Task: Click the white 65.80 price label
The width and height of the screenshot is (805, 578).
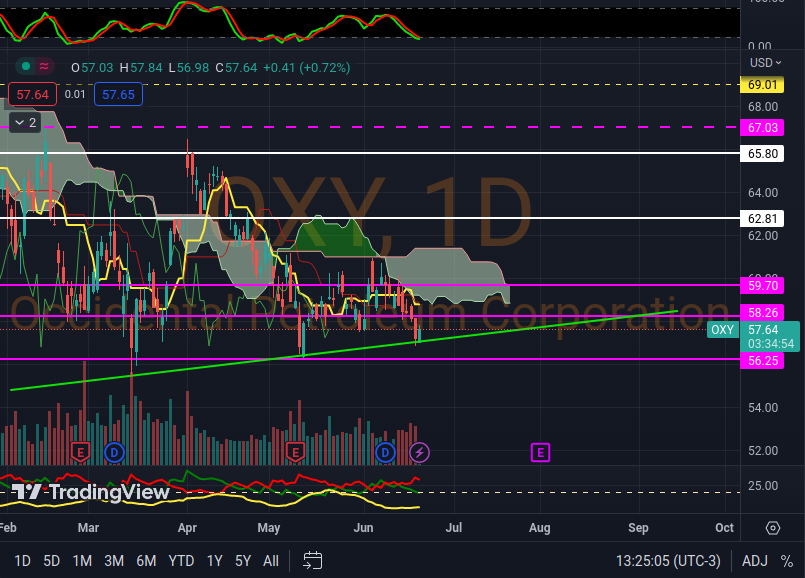Action: coord(762,153)
